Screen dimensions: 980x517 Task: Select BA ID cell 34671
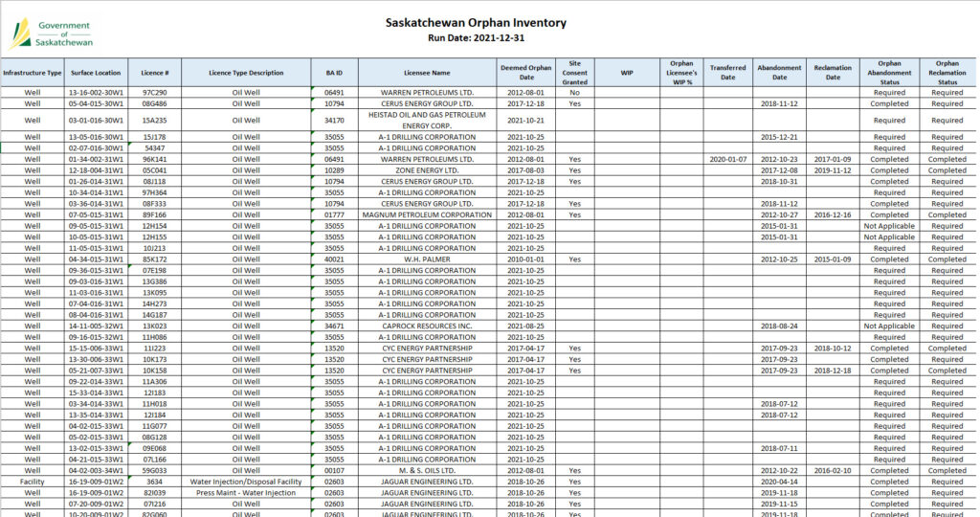click(334, 326)
